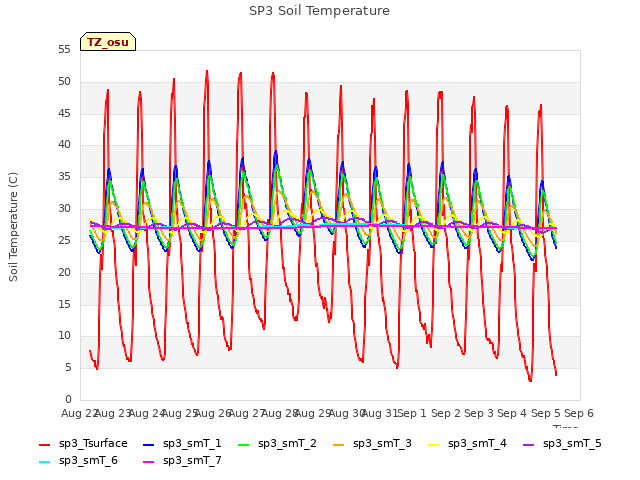Click the cyan sp3_smT_6 legend swatch

(44, 462)
